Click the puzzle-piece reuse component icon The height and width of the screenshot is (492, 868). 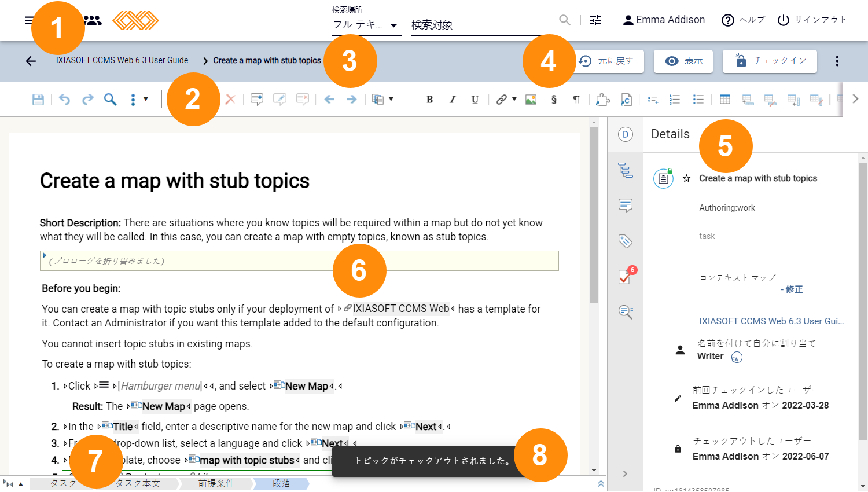[603, 100]
